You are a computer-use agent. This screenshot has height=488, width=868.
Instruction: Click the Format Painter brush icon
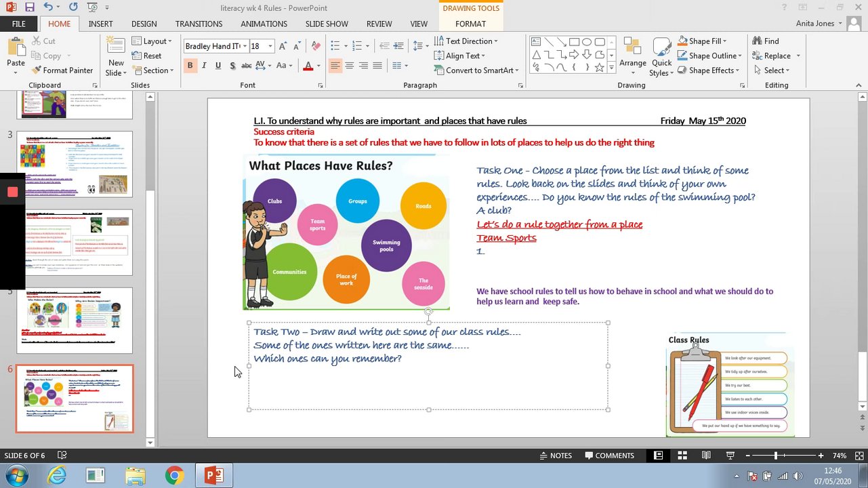(35, 70)
